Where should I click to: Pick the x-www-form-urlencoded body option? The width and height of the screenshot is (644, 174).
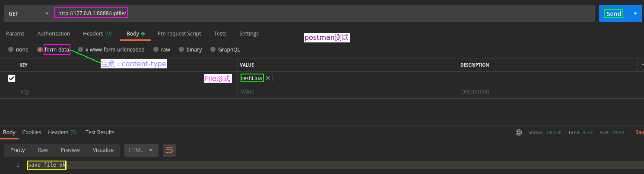coord(80,50)
